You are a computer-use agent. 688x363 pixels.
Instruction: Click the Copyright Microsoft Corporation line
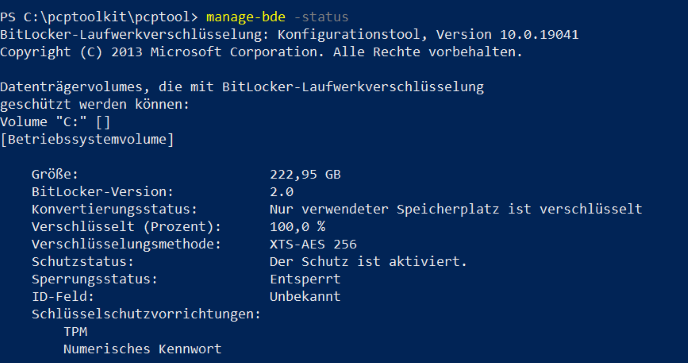coord(262,52)
